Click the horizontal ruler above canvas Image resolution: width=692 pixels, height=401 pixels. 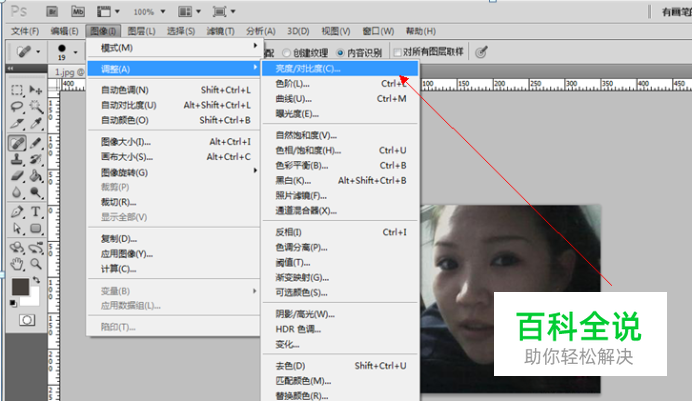pyautogui.click(x=556, y=85)
